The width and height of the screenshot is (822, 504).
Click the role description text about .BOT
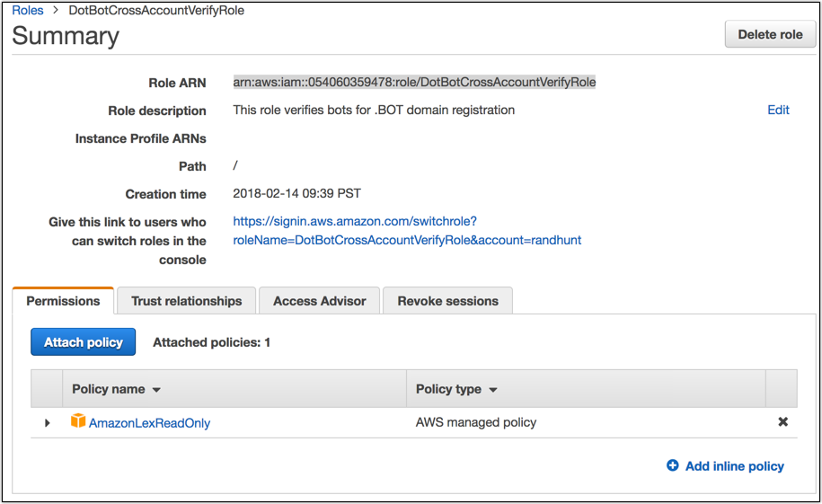tap(374, 111)
